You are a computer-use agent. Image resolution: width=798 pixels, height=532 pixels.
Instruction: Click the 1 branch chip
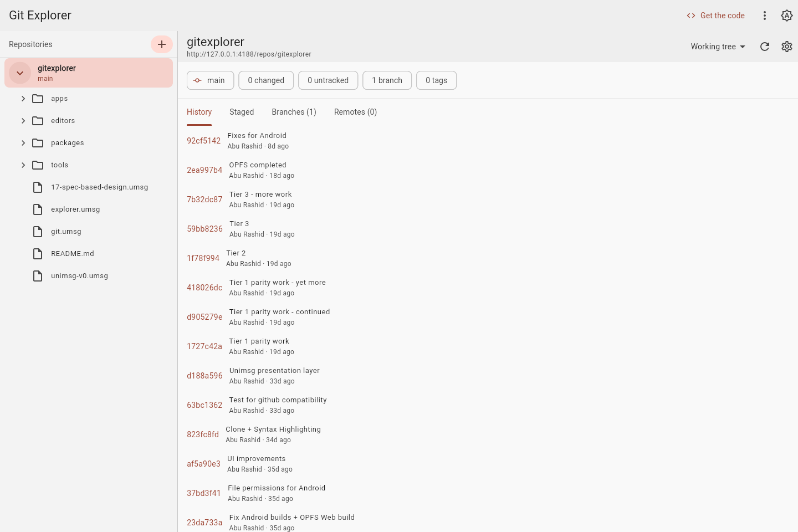pyautogui.click(x=387, y=80)
